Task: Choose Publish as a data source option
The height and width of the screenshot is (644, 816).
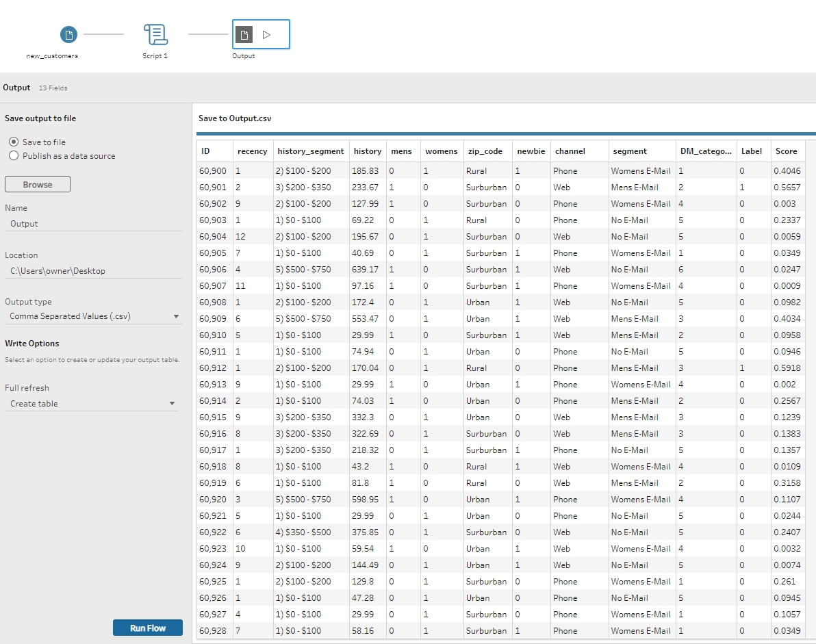Action: click(x=14, y=156)
